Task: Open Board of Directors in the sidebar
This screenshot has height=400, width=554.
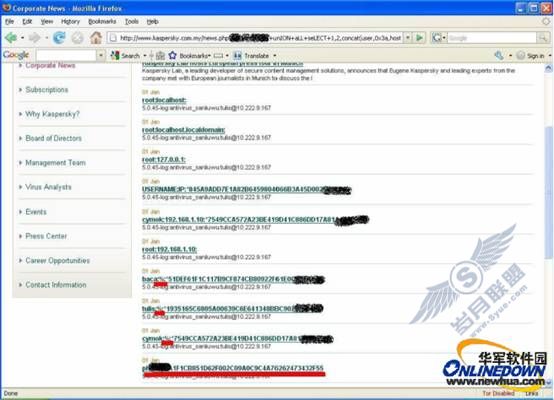Action: click(x=53, y=138)
